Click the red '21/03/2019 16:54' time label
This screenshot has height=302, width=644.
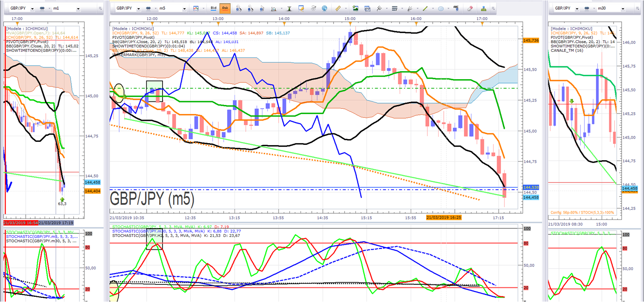pyautogui.click(x=21, y=223)
